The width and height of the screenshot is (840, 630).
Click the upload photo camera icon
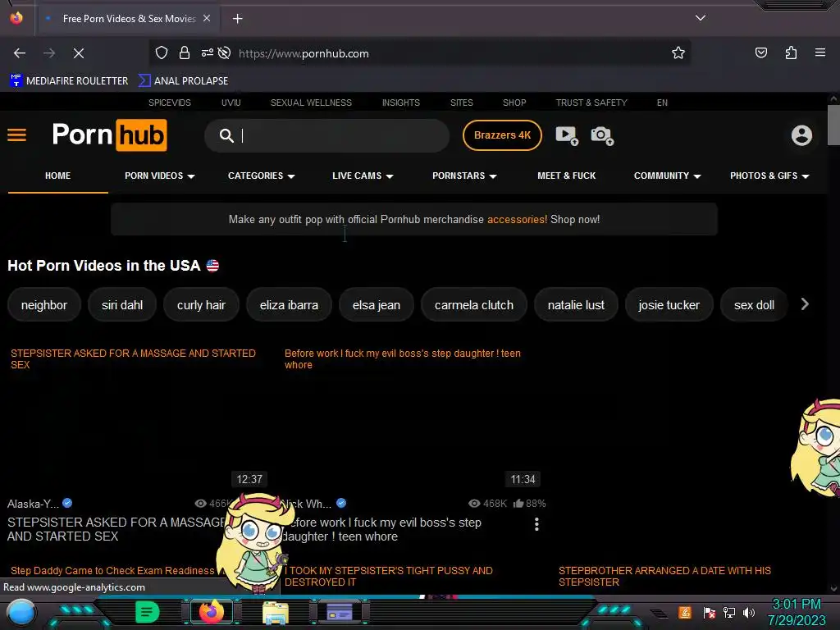click(602, 135)
